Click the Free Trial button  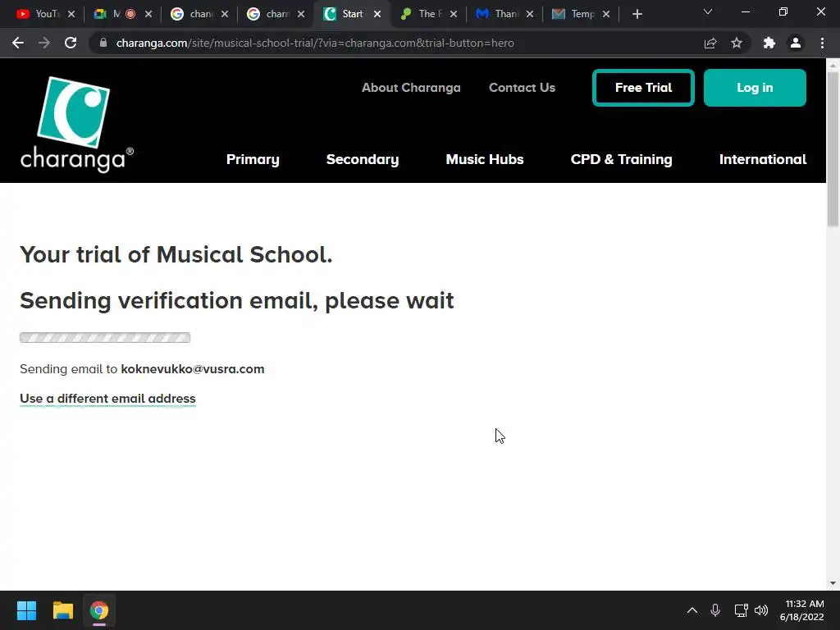tap(643, 87)
